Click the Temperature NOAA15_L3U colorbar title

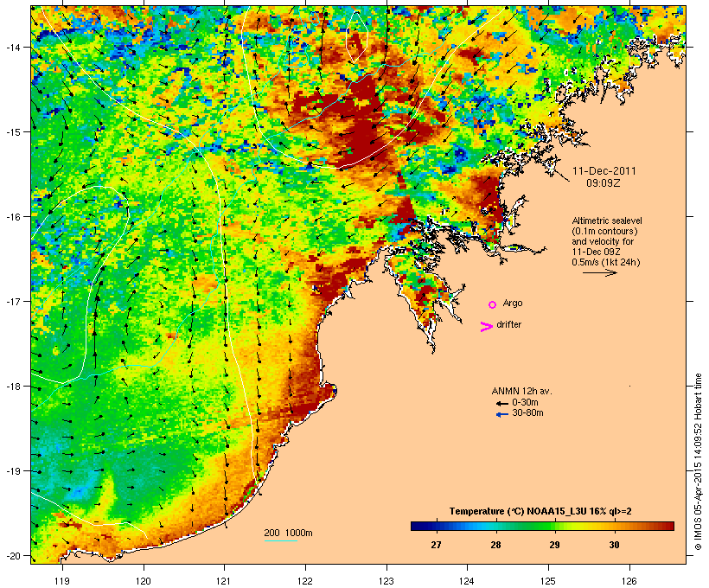click(540, 511)
